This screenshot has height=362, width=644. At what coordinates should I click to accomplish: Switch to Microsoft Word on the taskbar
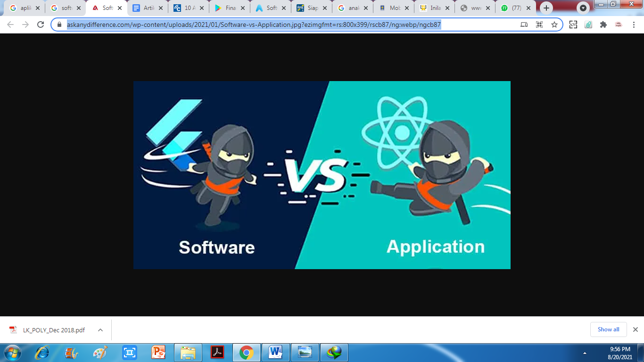[276, 353]
